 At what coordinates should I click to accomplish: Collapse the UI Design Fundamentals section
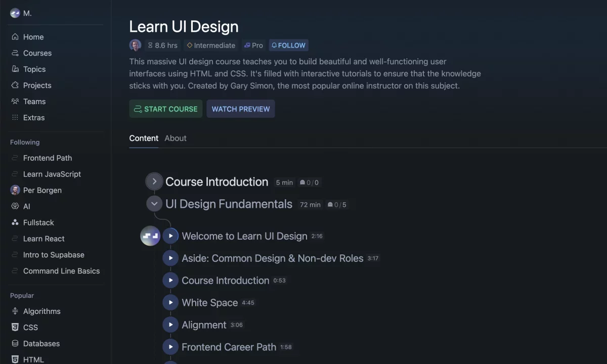coord(154,204)
